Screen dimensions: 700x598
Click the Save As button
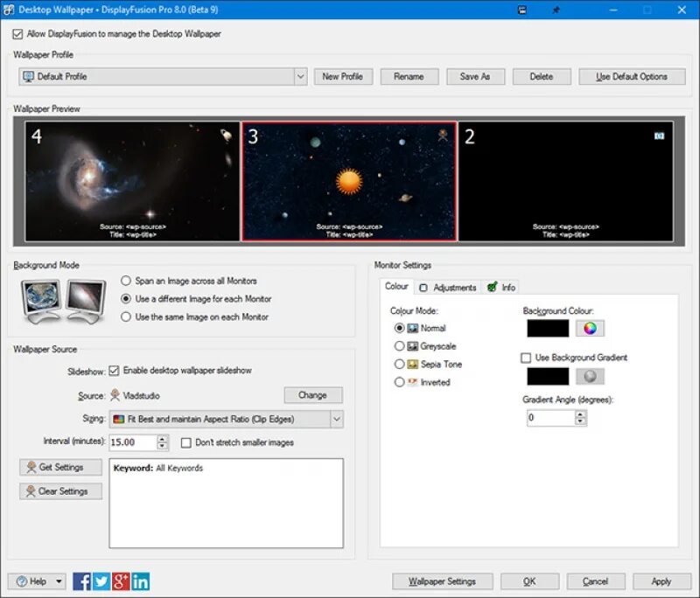point(475,76)
